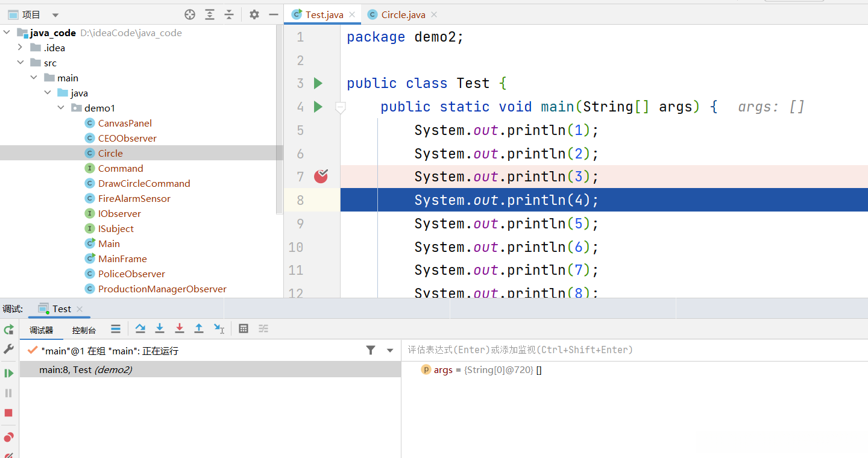Screen dimensions: 868x458
Task: Open the thread selector dropdown arrow
Action: point(390,350)
